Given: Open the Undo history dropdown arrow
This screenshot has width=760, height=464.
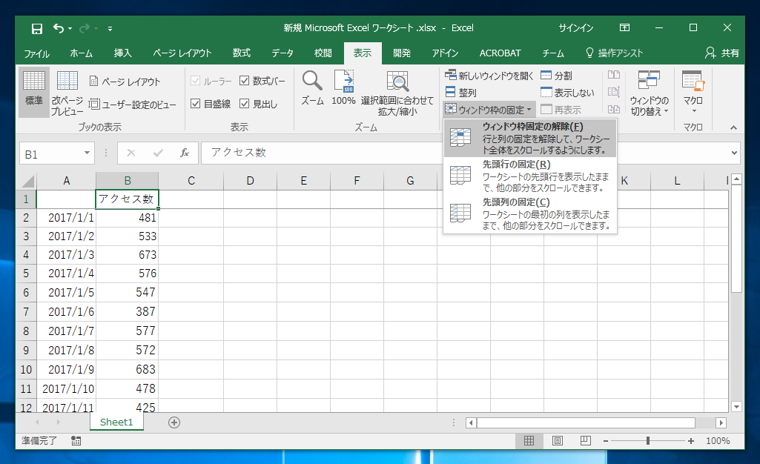Looking at the screenshot, I should (70, 29).
